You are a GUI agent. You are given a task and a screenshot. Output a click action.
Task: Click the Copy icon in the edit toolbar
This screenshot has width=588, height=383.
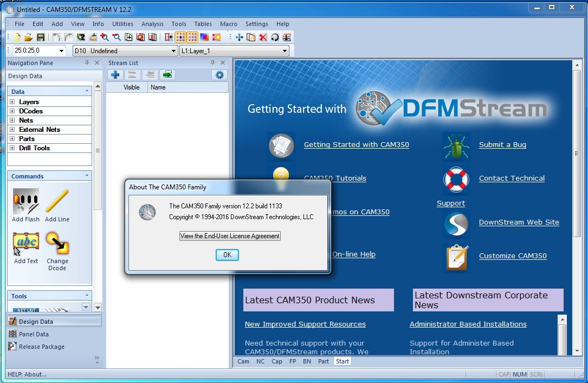pos(251,37)
